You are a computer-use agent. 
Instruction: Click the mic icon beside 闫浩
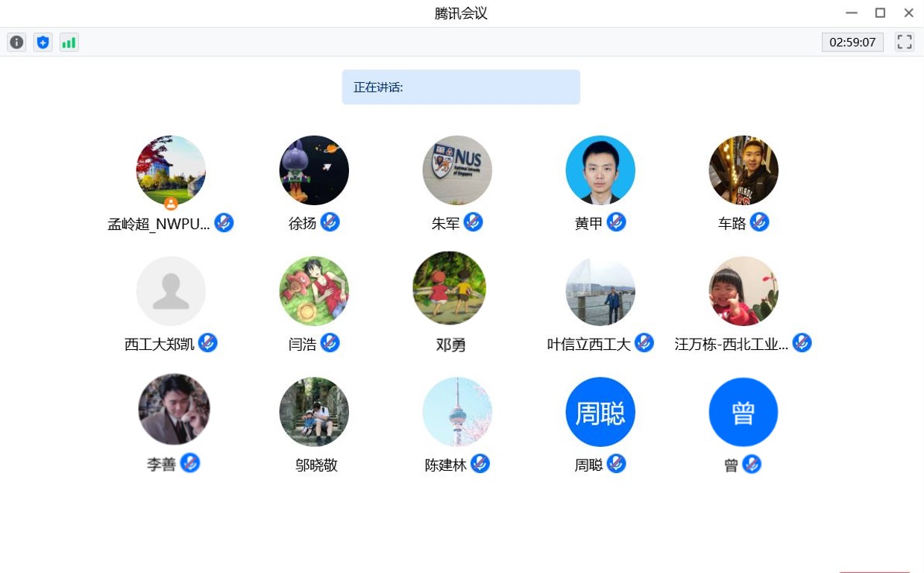(330, 343)
